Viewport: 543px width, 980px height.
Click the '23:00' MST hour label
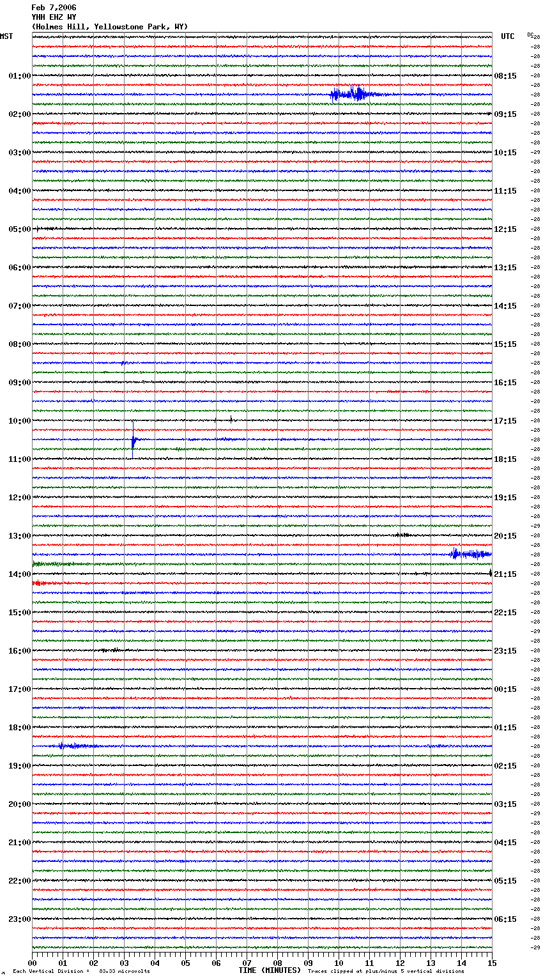pos(19,919)
